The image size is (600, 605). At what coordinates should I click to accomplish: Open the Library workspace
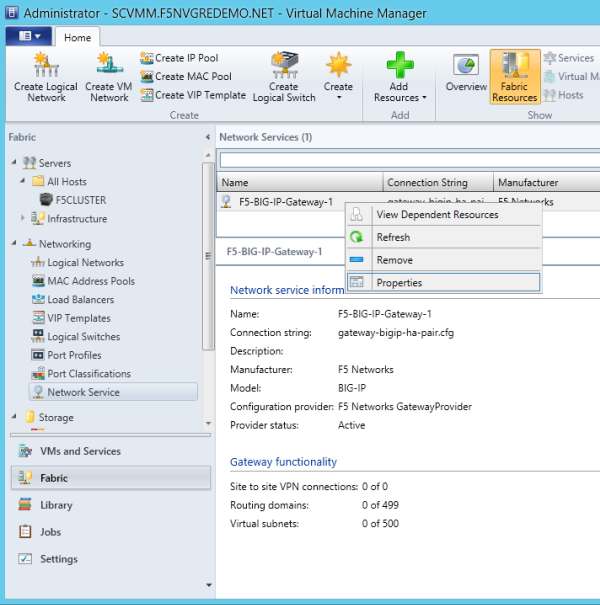pyautogui.click(x=56, y=505)
